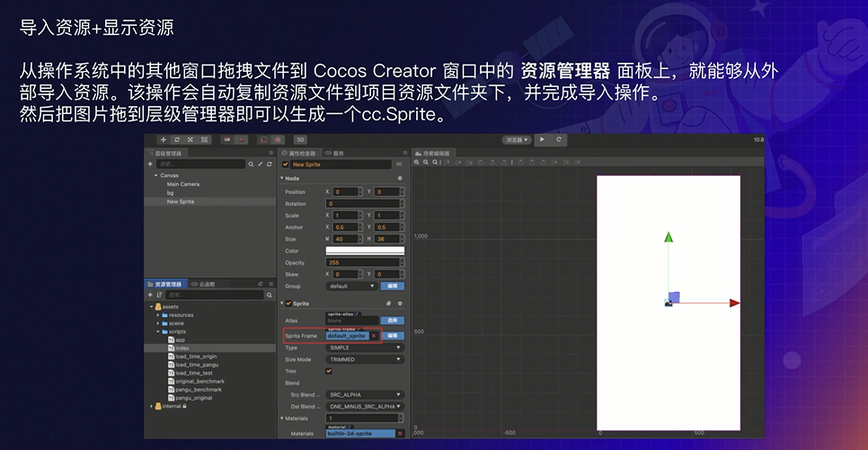
Task: Switch to the 场景编辑器 tab
Action: (433, 154)
